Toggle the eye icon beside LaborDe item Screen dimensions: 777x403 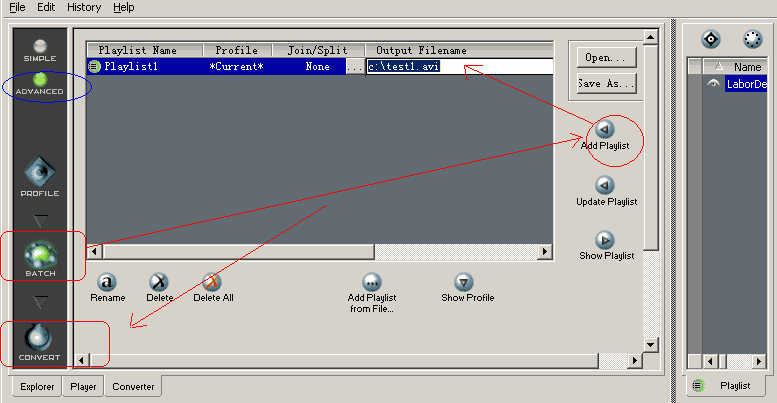pyautogui.click(x=713, y=84)
